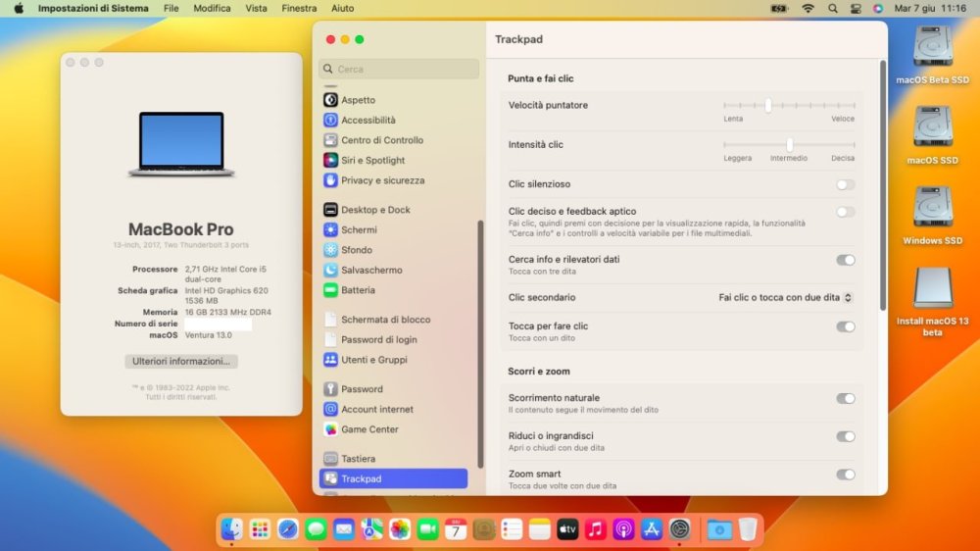Open the Clic secondario dropdown
Screen dimensions: 980x551
[x=785, y=298]
